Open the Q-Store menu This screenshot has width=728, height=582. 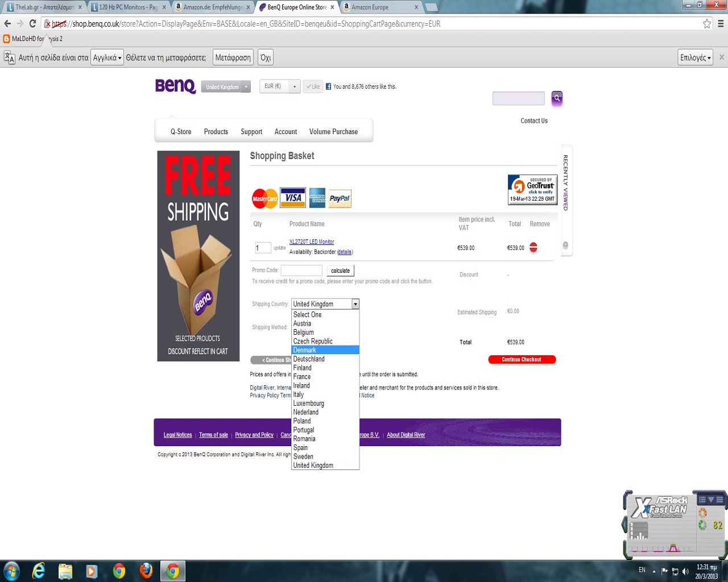(x=181, y=131)
